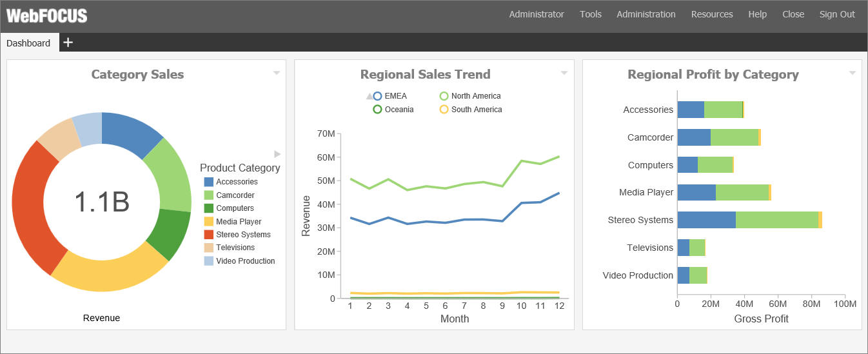868x354 pixels.
Task: Add a new dashboard tab with plus icon
Action: 68,43
